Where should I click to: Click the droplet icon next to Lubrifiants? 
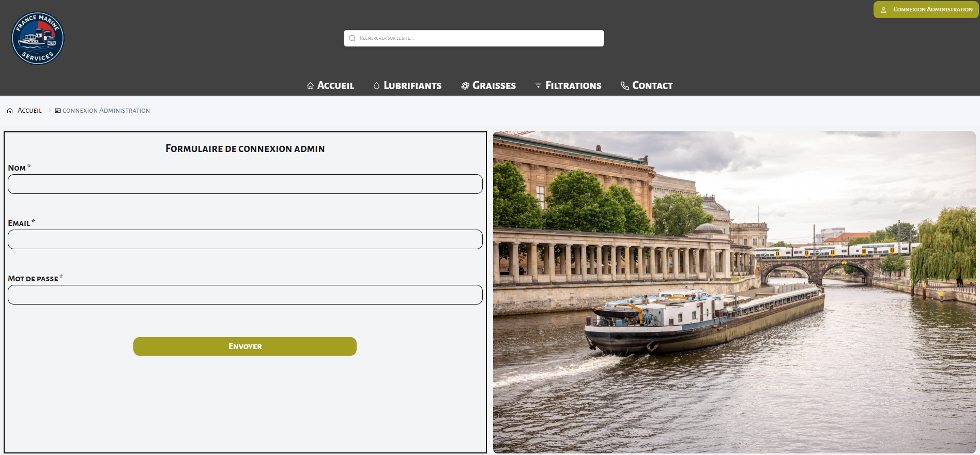(376, 86)
